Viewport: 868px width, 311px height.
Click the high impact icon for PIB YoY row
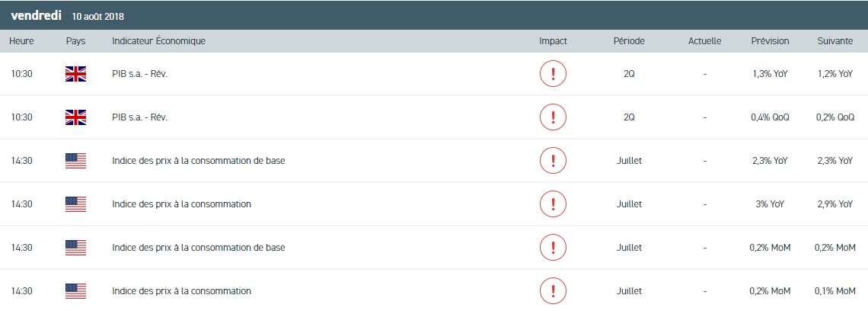coord(553,74)
